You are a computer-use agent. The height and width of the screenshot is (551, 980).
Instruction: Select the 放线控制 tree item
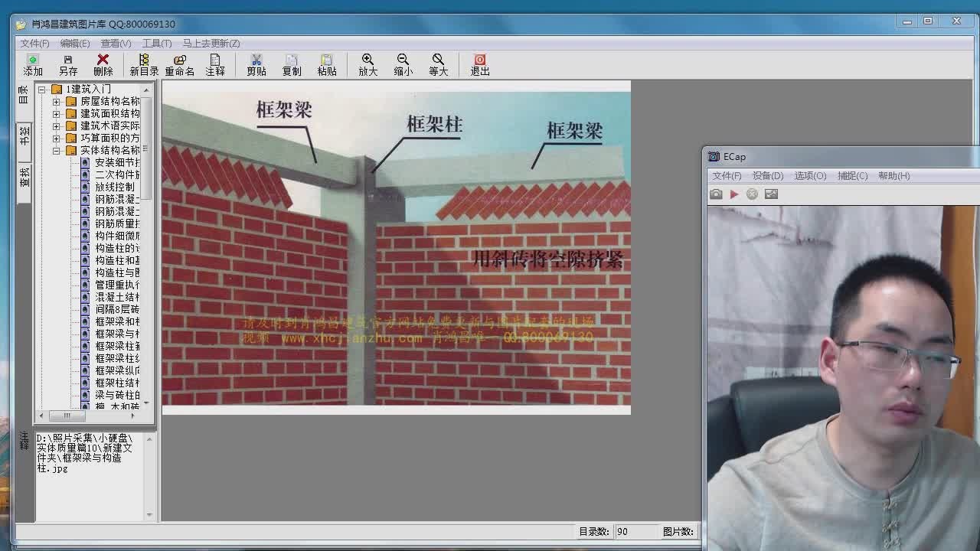(x=114, y=187)
